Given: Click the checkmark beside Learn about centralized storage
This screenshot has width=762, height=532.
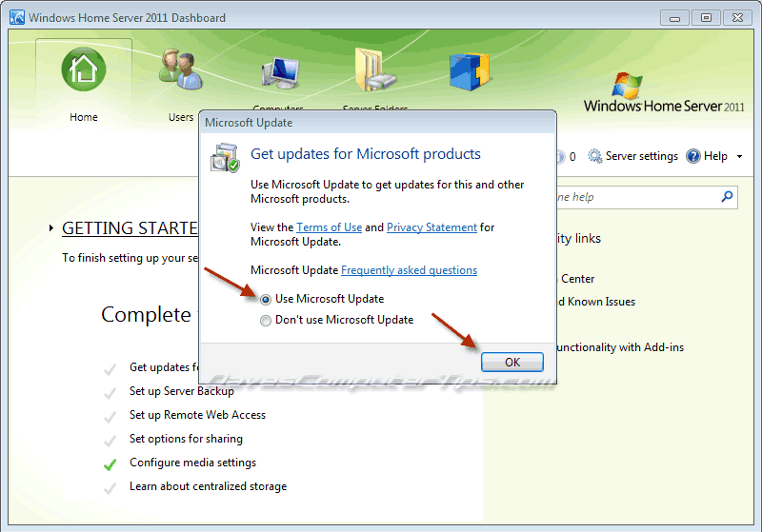Looking at the screenshot, I should 110,488.
